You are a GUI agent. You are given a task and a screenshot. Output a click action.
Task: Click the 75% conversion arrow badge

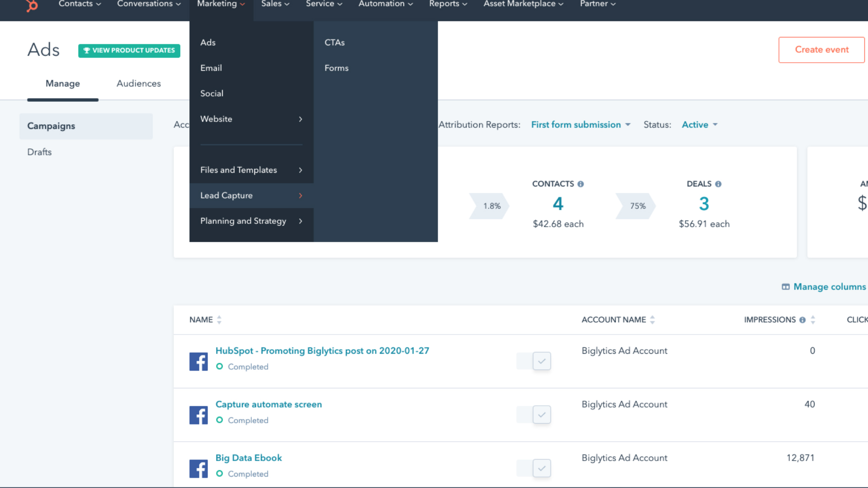click(636, 206)
